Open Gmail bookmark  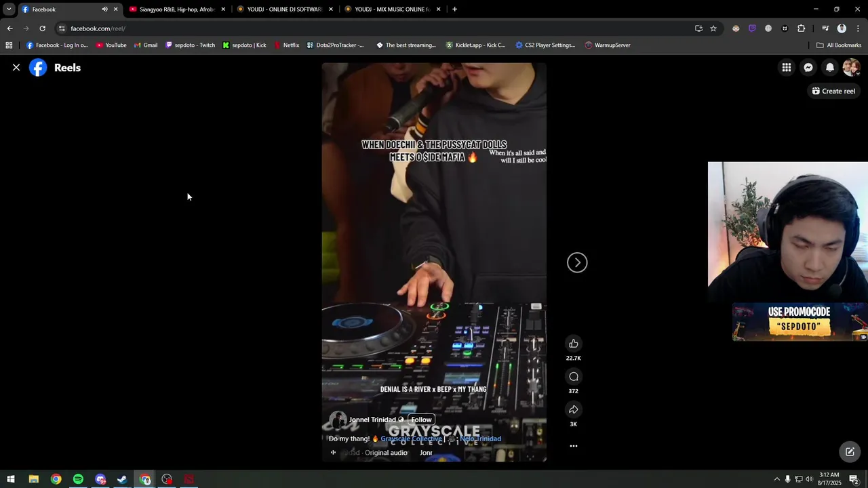(146, 45)
